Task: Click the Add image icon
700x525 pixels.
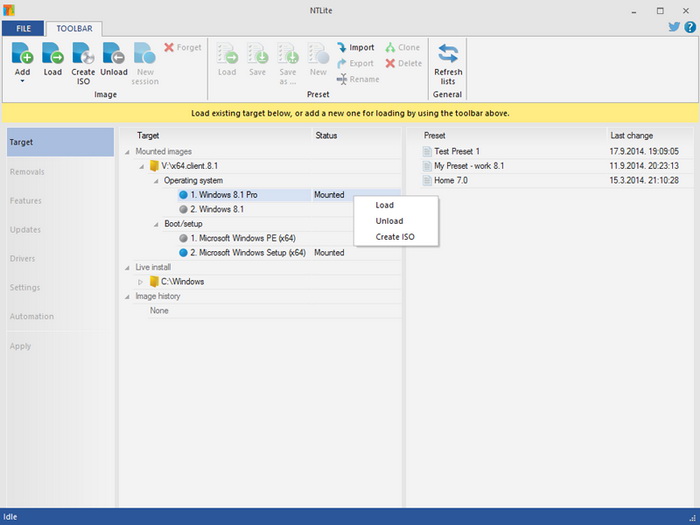Action: click(22, 54)
